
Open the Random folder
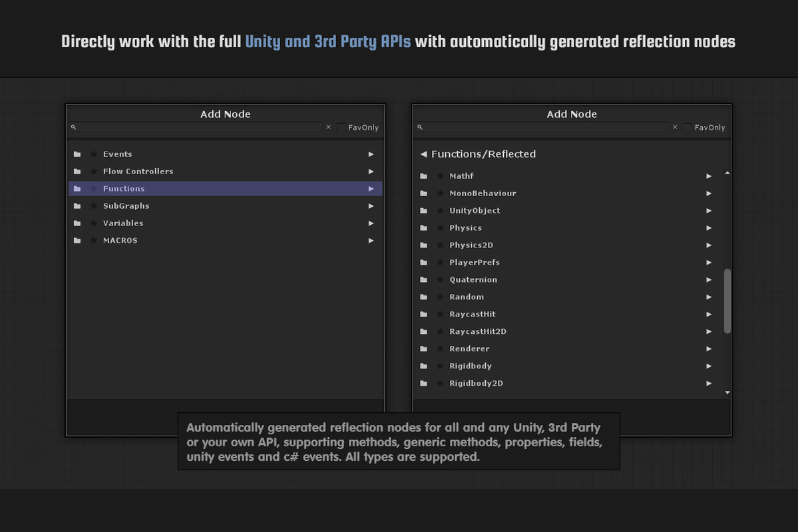pyautogui.click(x=568, y=297)
